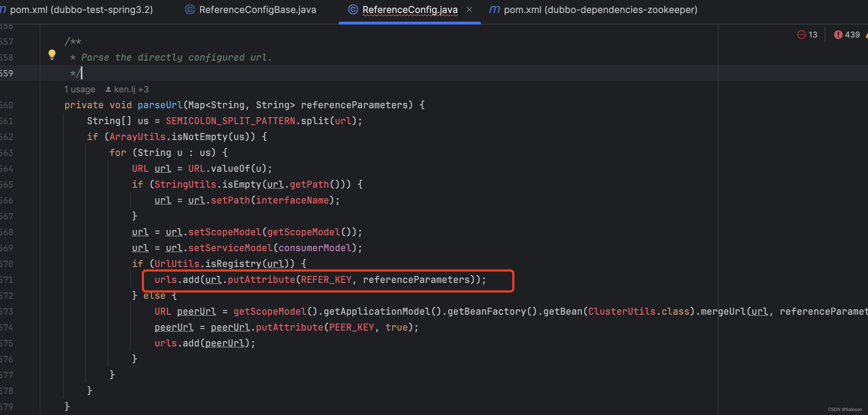Image resolution: width=868 pixels, height=415 pixels.
Task: Click the StringUtils class reference
Action: tap(185, 184)
